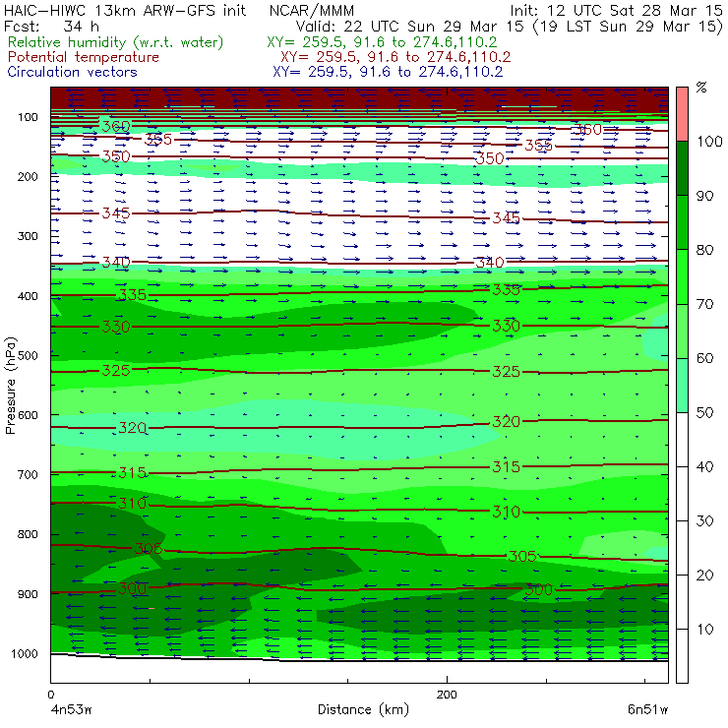Click the '600' pressure axis tick label

[28, 415]
